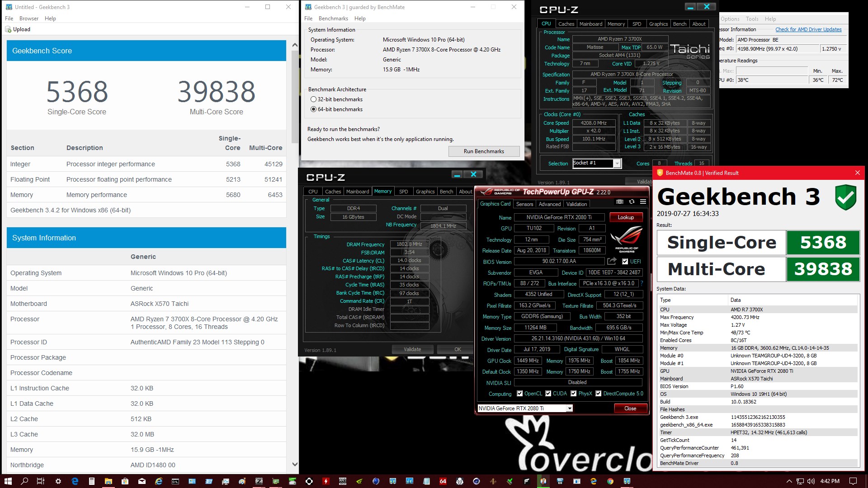868x488 pixels.
Task: Click the Geekbench results scrollbar down arrow
Action: (295, 464)
